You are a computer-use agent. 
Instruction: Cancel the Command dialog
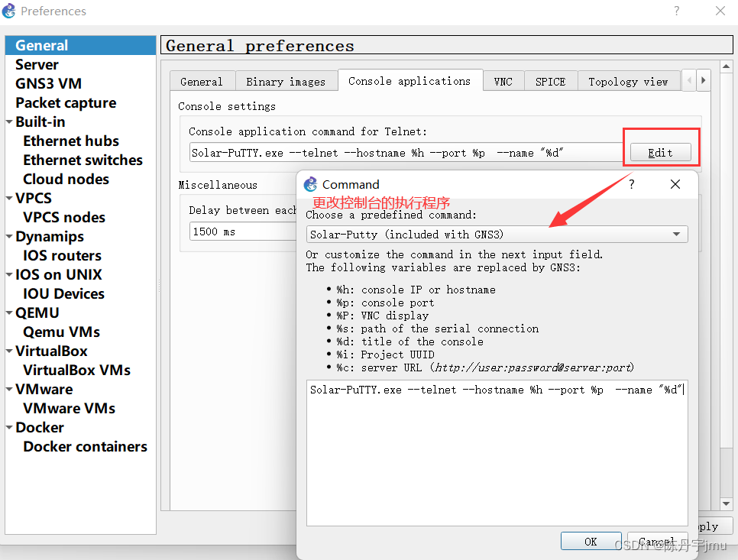657,541
